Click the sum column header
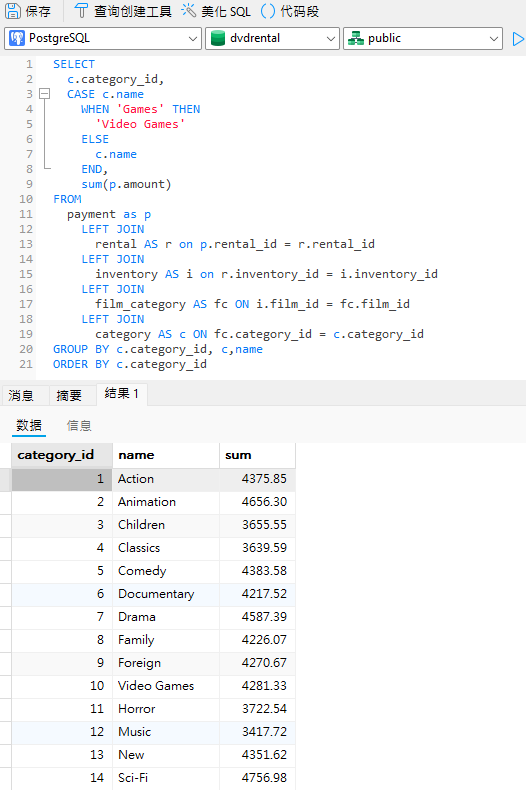 (x=257, y=455)
